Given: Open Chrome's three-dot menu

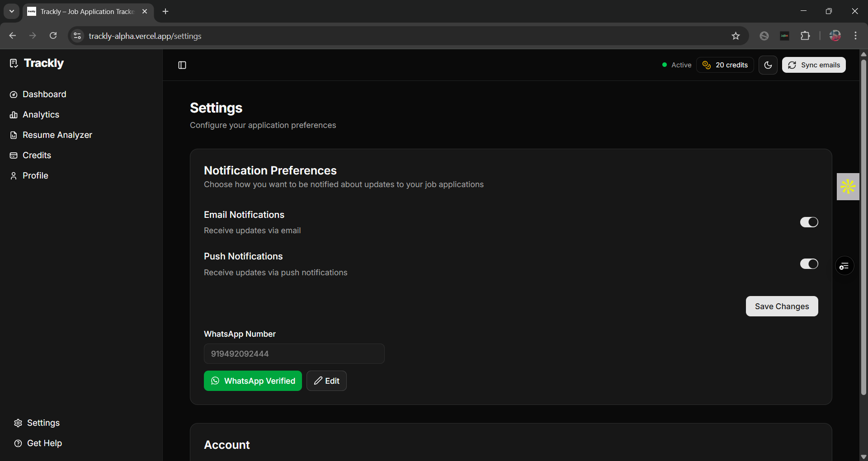Looking at the screenshot, I should pos(856,36).
